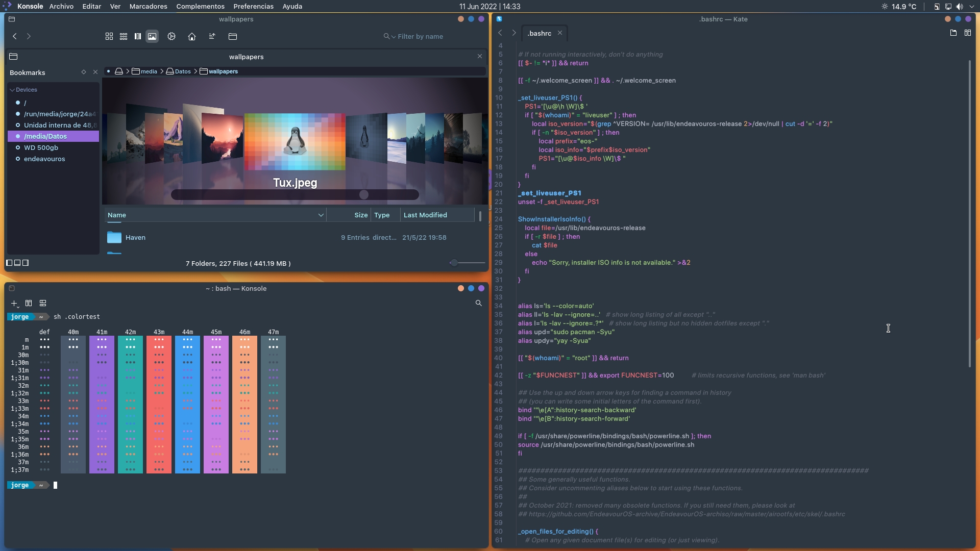This screenshot has height=551, width=980.
Task: Open the Name column sorting dropdown
Action: 321,215
